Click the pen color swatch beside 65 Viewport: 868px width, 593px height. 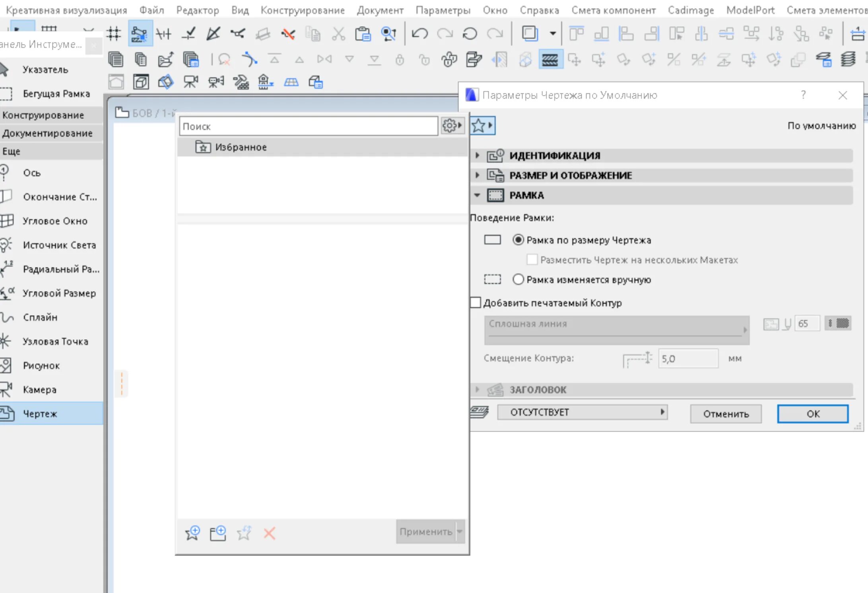pos(841,323)
